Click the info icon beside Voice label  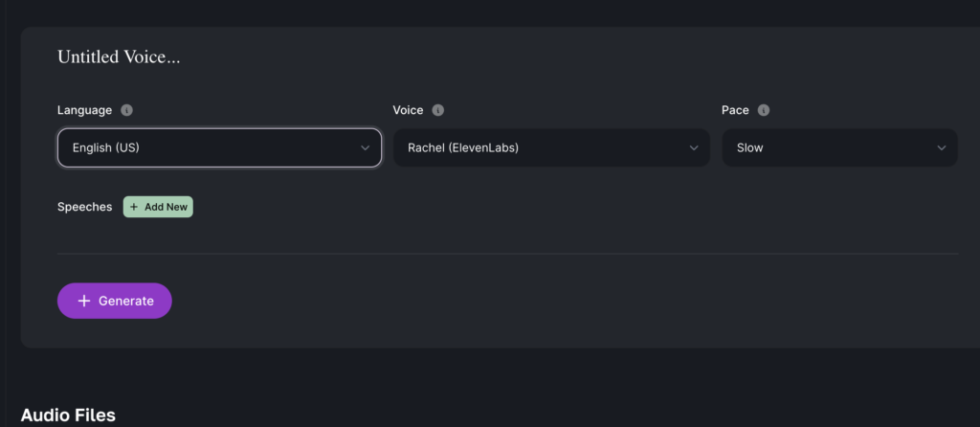(x=437, y=110)
